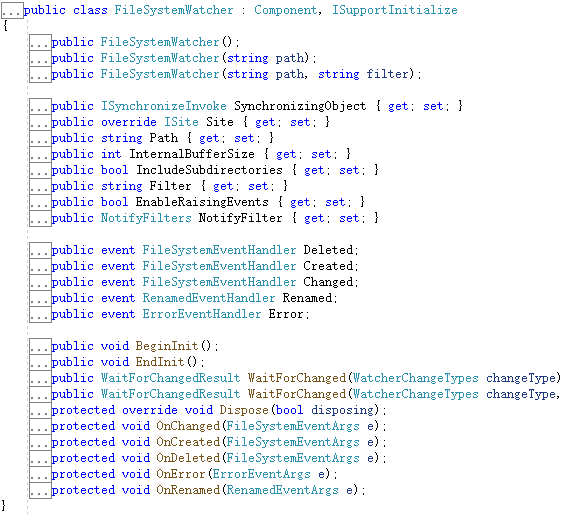Expand collapsed block before BeginInit method

(40, 347)
